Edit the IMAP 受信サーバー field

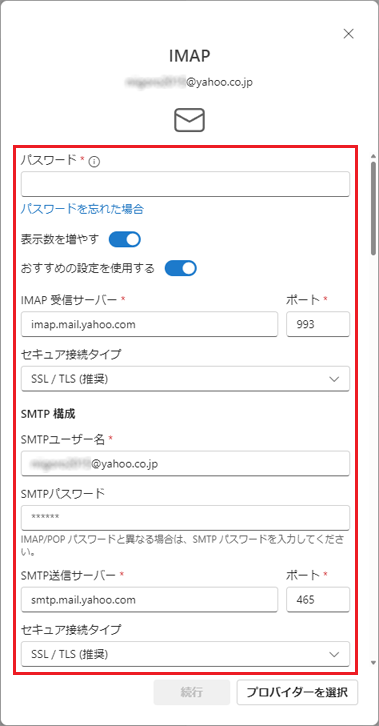coord(149,324)
